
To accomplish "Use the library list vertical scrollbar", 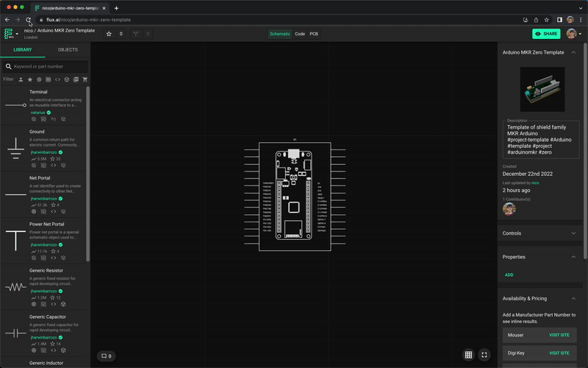I will coord(87,174).
